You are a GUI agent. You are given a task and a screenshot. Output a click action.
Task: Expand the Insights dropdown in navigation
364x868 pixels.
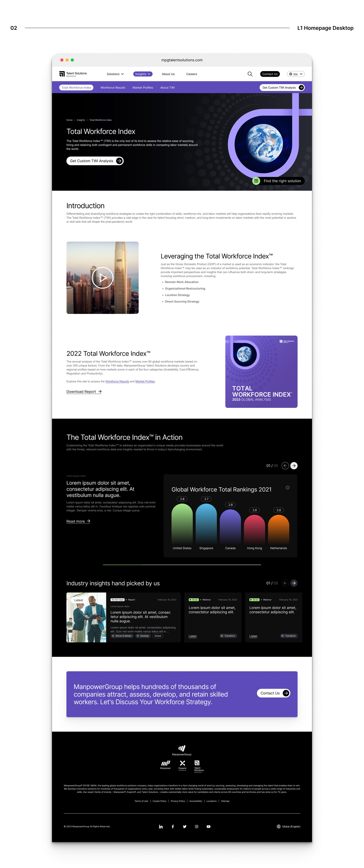[x=143, y=74]
